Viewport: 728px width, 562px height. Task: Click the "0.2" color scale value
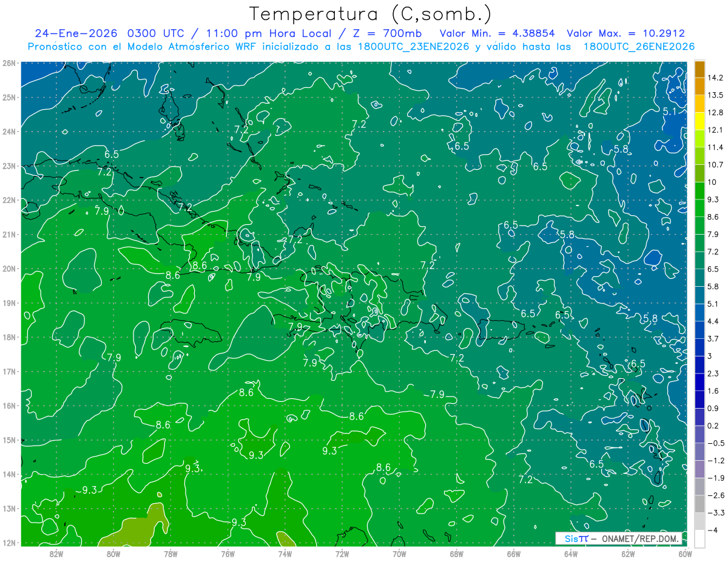pyautogui.click(x=713, y=426)
